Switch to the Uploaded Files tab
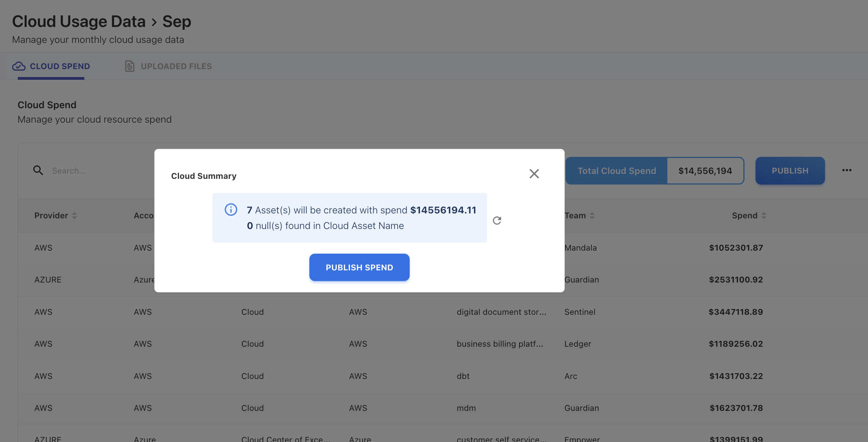Viewport: 868px width, 442px height. [x=176, y=66]
